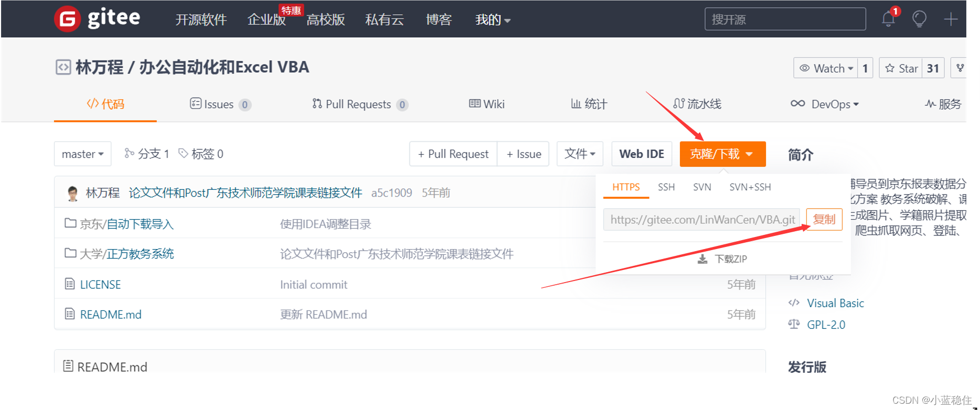The image size is (980, 410).
Task: Click the author avatar of 林万程
Action: click(73, 193)
